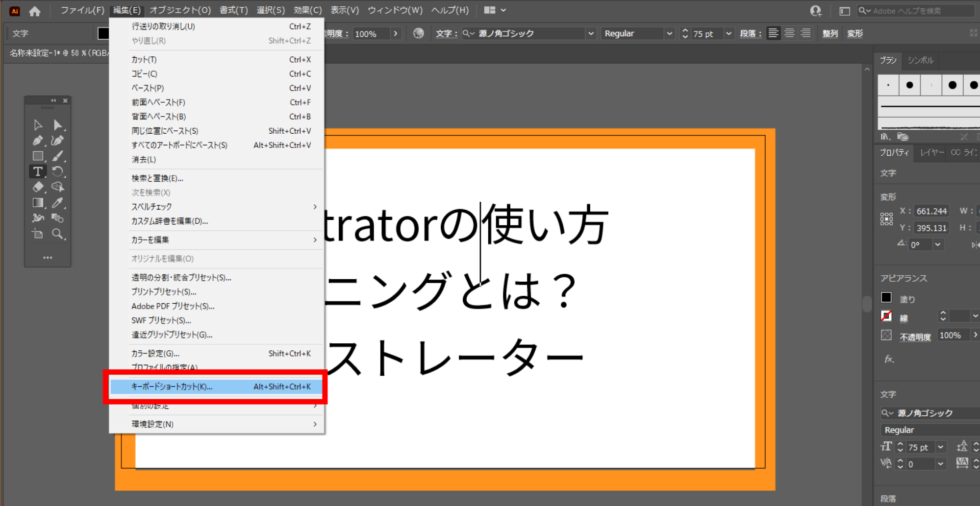
Task: Align paragraph text left
Action: tap(773, 33)
